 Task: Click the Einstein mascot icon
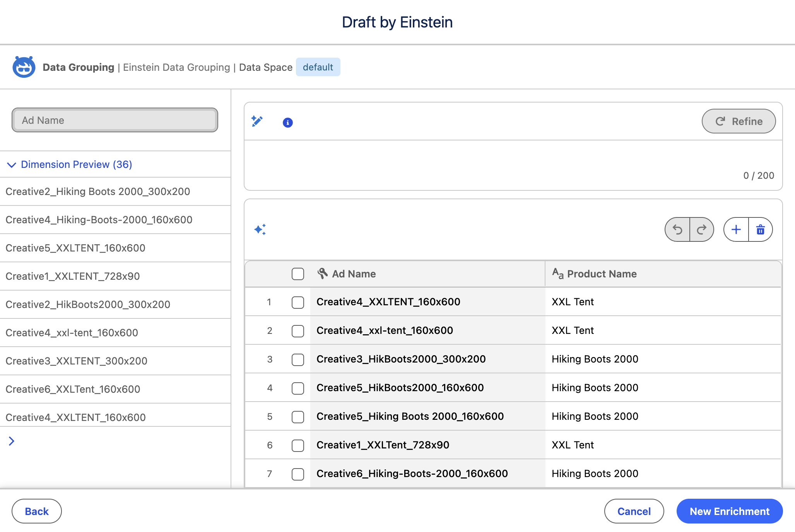(x=24, y=67)
